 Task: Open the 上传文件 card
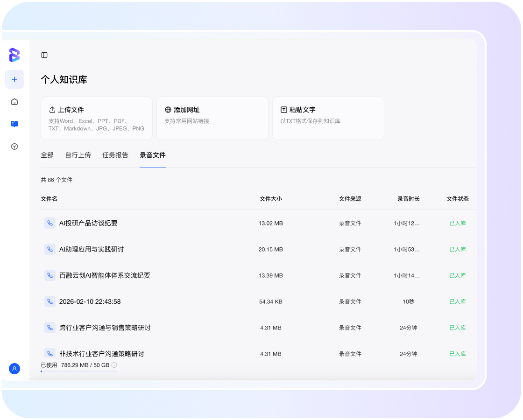96,118
